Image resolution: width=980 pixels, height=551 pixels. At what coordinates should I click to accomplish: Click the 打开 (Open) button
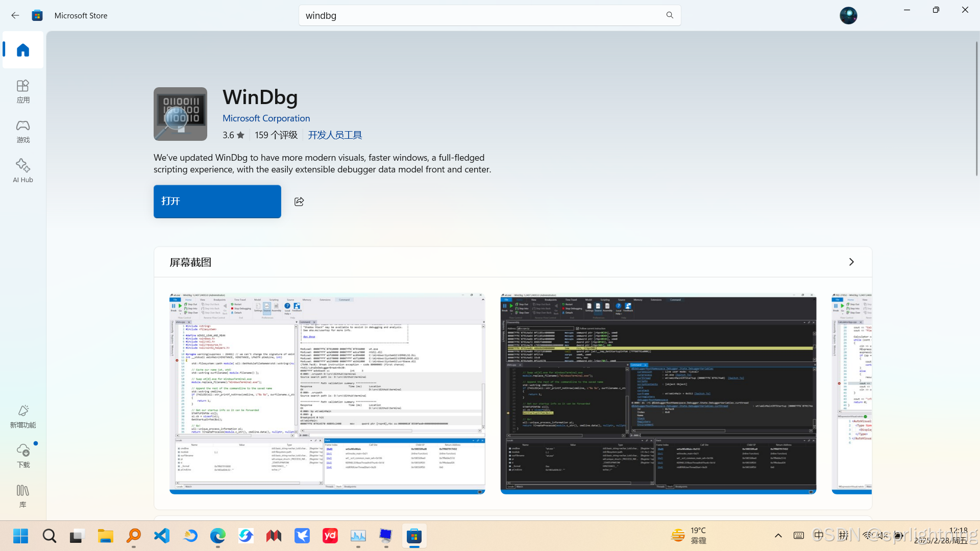tap(217, 202)
